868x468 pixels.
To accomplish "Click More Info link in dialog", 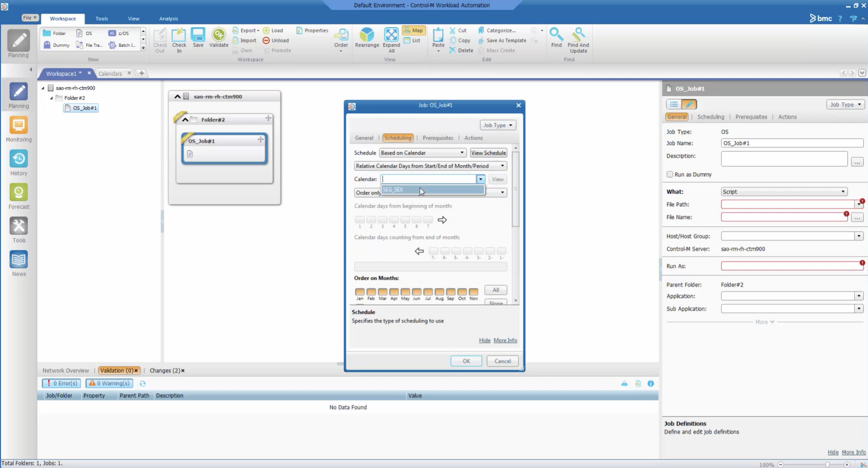I will [505, 340].
